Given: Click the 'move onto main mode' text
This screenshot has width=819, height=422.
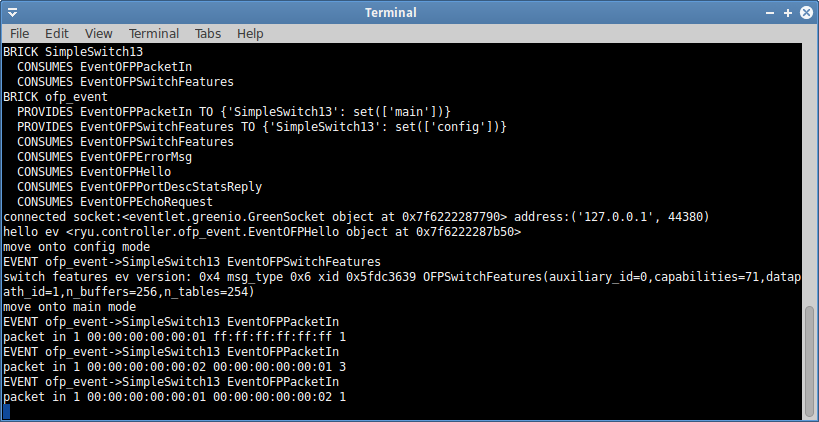Looking at the screenshot, I should pos(70,307).
